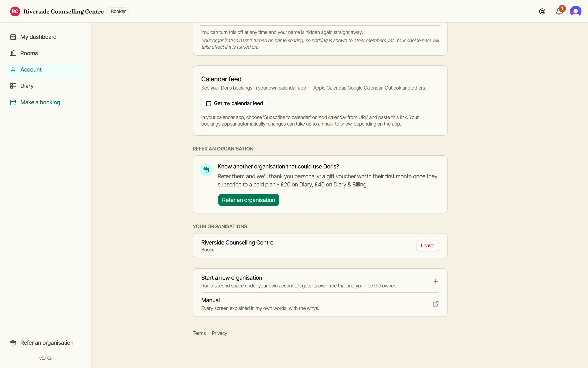
Task: Click the version v5.17.2 label
Action: tap(46, 358)
